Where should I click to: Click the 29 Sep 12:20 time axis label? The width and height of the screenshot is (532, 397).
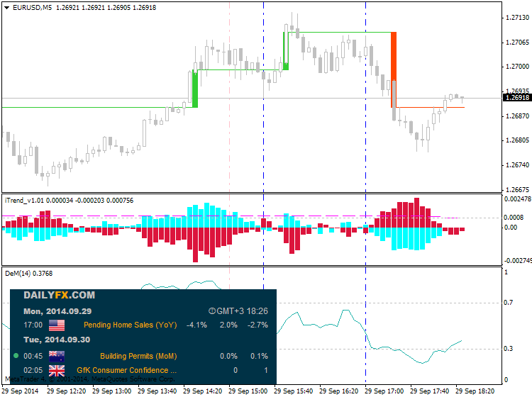point(67,391)
